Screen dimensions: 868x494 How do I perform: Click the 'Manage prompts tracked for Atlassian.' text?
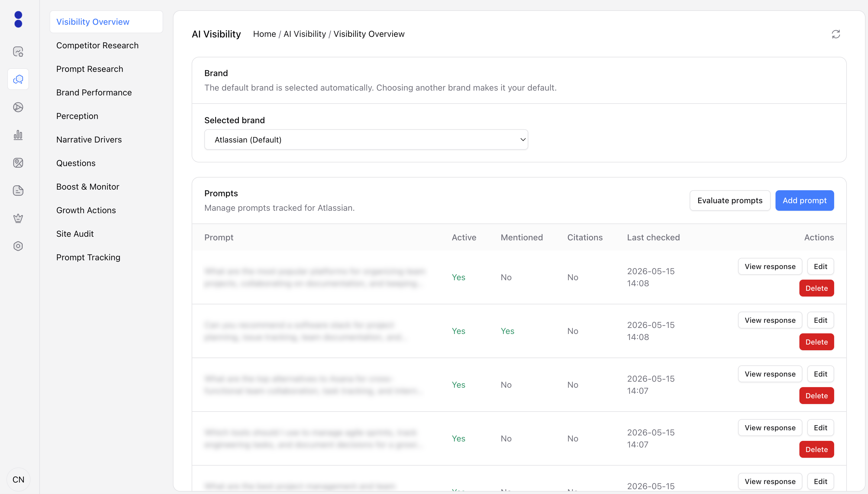[280, 208]
